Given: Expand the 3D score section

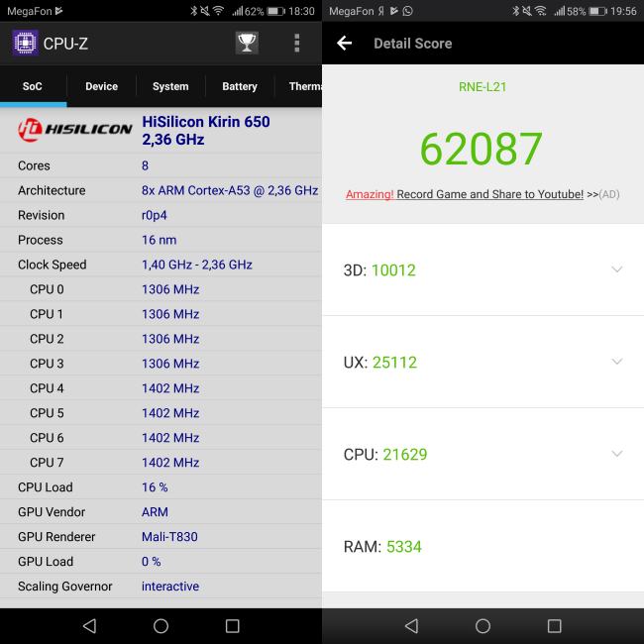Looking at the screenshot, I should pyautogui.click(x=617, y=269).
